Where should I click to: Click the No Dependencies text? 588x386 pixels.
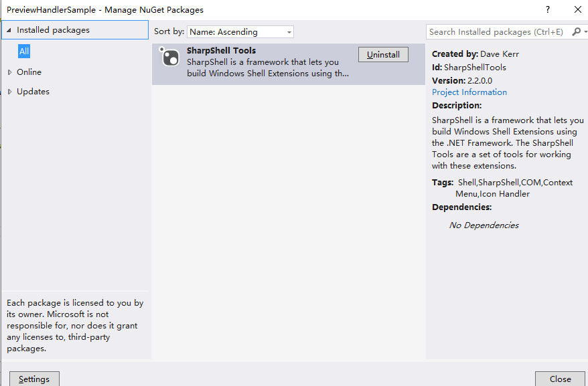484,225
